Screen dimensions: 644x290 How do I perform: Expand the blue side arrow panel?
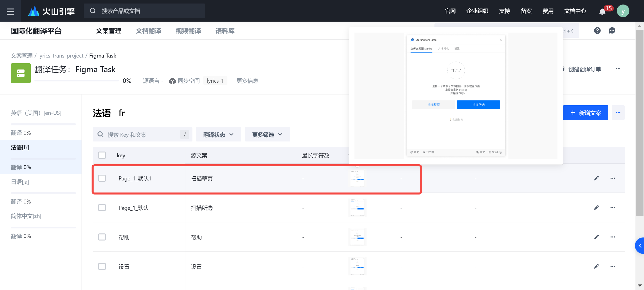tap(640, 246)
